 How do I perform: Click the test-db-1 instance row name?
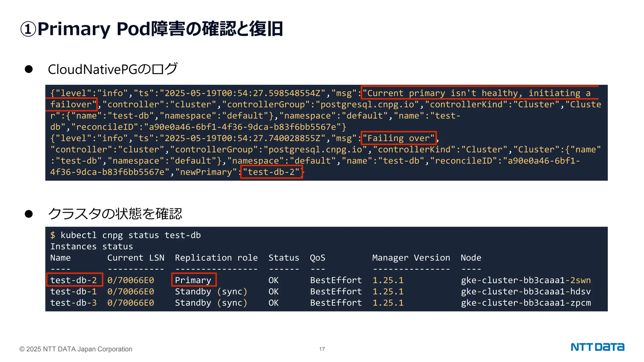pos(73,291)
